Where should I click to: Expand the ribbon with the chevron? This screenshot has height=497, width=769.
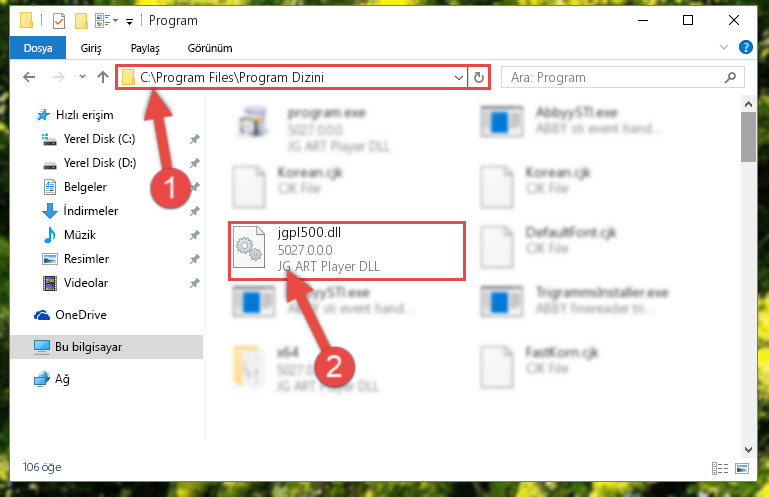coord(723,48)
